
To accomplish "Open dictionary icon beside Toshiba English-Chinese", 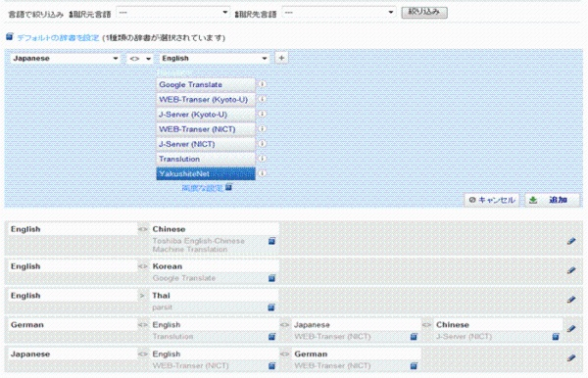I will pyautogui.click(x=272, y=241).
